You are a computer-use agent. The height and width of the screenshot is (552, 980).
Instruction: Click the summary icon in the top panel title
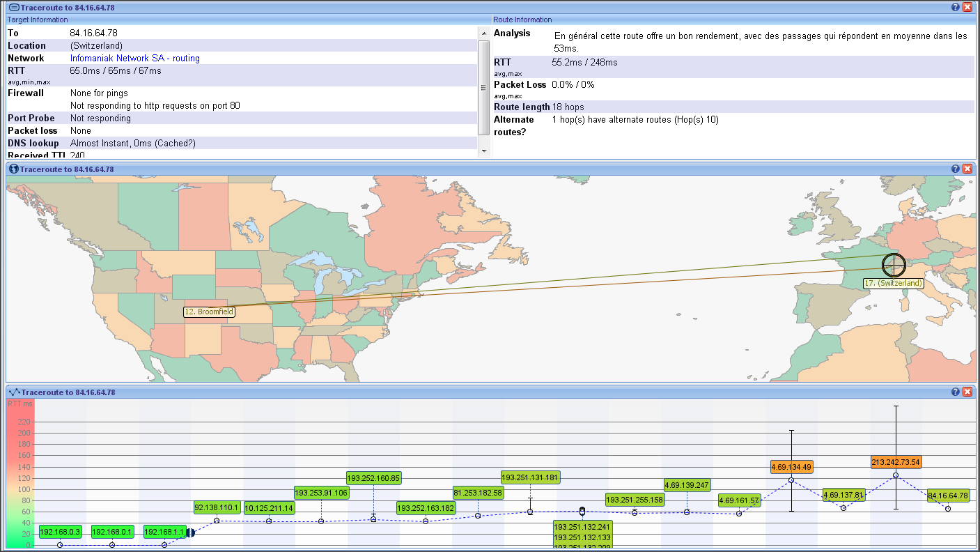click(13, 7)
